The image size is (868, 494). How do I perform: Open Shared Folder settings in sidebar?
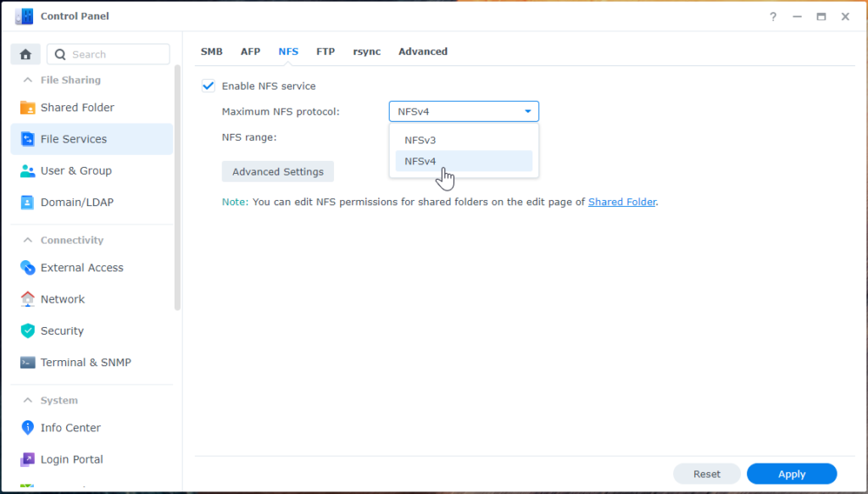click(77, 107)
